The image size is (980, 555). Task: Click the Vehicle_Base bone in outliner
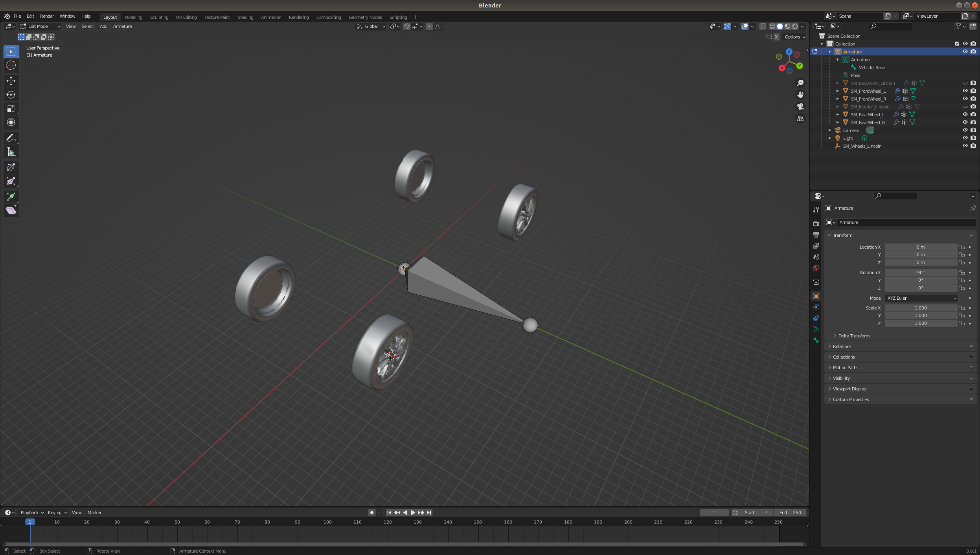click(871, 67)
